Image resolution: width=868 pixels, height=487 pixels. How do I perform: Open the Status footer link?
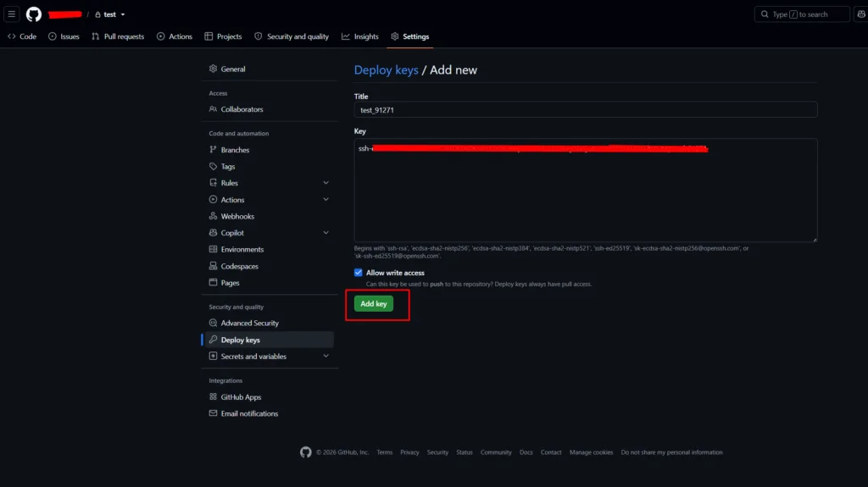tap(465, 452)
